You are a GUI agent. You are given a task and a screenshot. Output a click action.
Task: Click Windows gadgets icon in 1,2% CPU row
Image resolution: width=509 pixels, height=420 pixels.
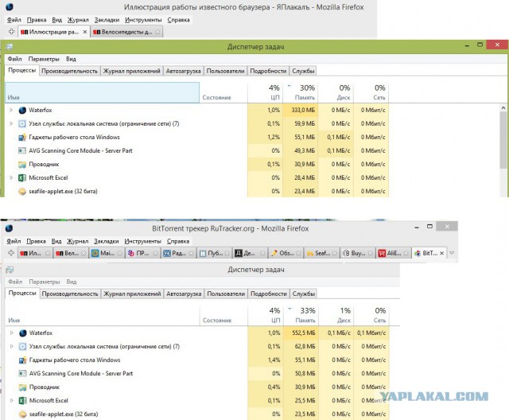[x=22, y=138]
